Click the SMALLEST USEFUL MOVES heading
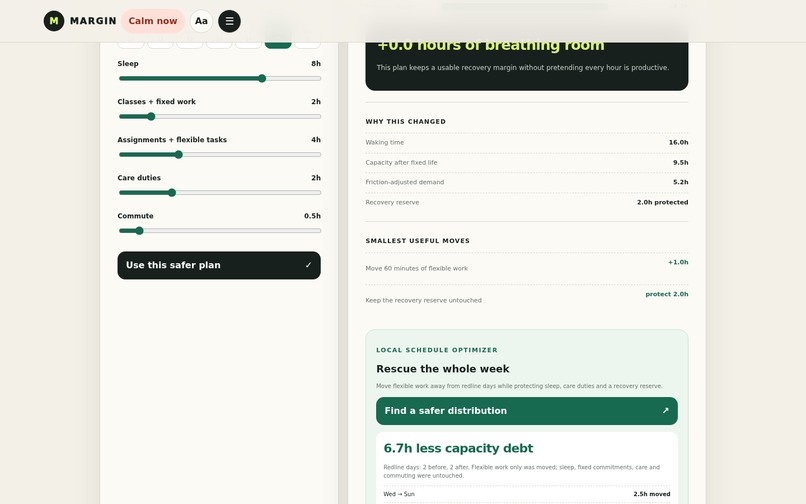806x504 pixels. click(417, 241)
